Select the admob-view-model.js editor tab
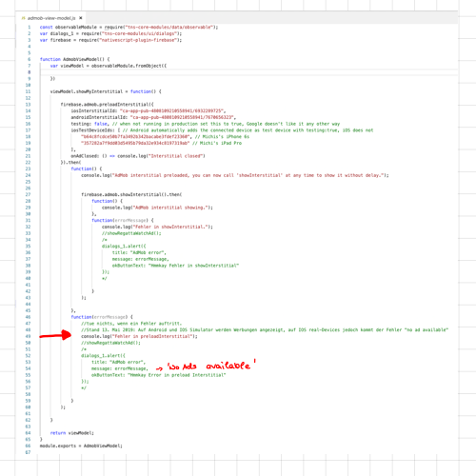476x476 pixels. [51, 18]
